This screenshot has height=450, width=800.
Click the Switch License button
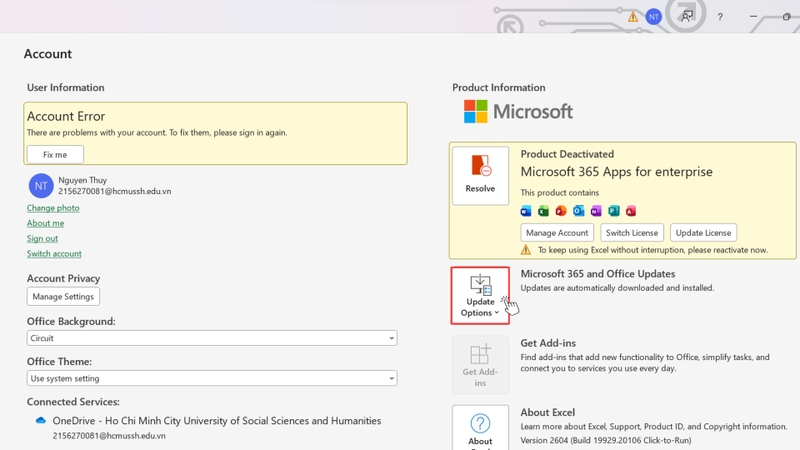632,233
